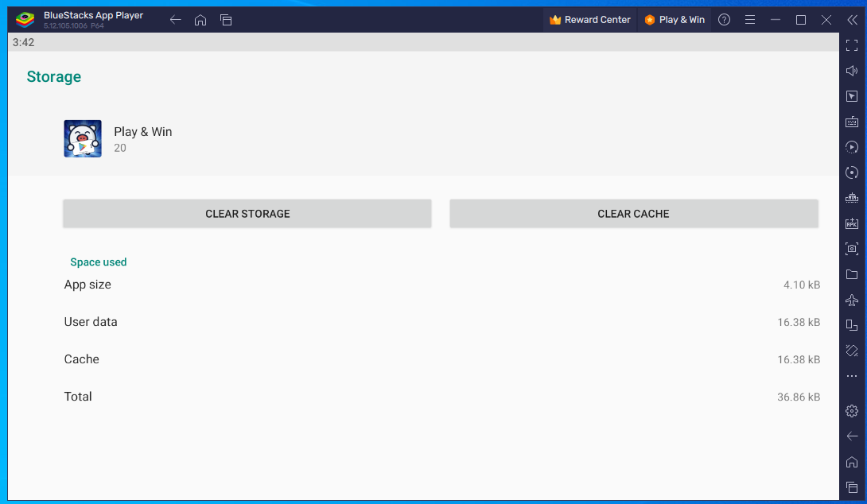Viewport: 867px width, 504px height.
Task: Open the Reward Center
Action: tap(589, 20)
